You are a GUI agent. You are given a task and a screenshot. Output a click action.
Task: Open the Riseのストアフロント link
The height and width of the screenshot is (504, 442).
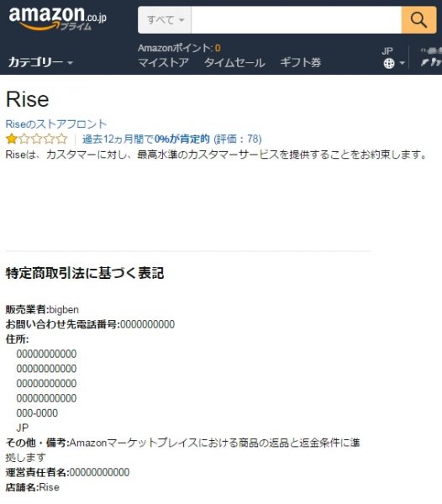tap(56, 124)
